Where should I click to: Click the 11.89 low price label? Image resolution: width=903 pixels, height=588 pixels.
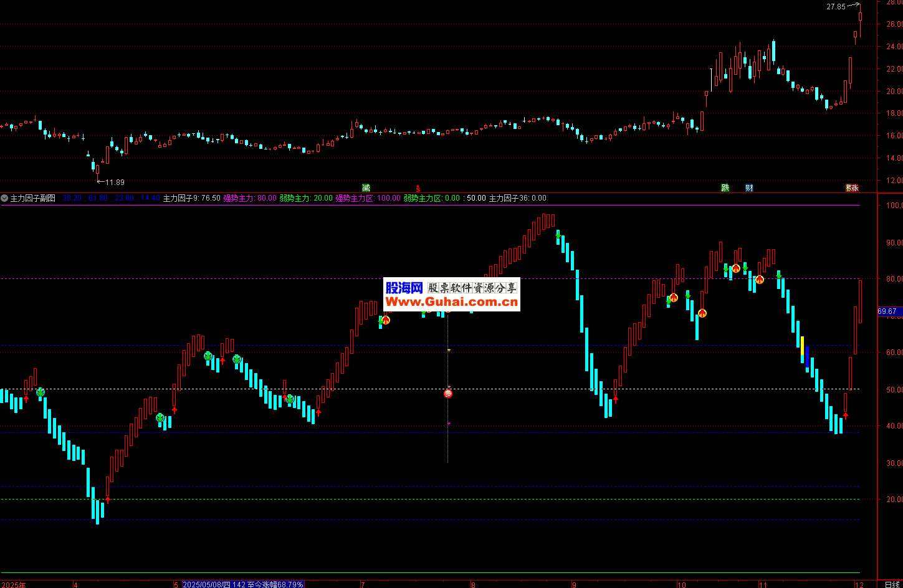[x=114, y=183]
